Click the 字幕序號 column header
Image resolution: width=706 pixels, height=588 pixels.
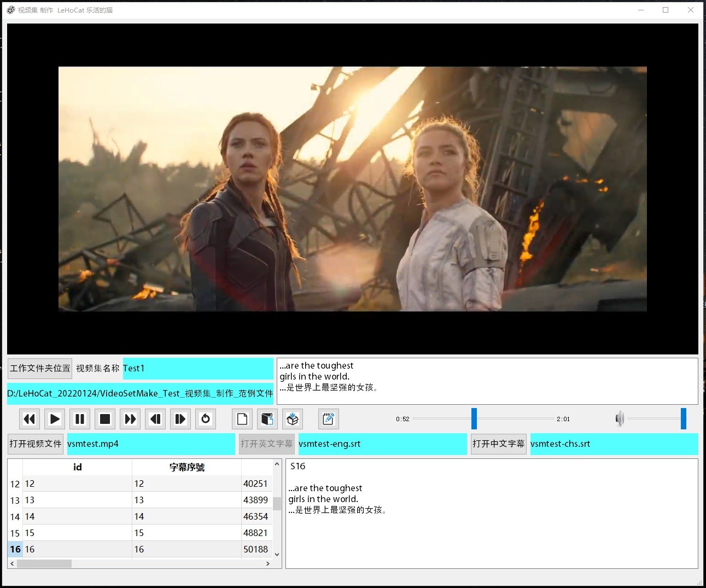(x=186, y=467)
